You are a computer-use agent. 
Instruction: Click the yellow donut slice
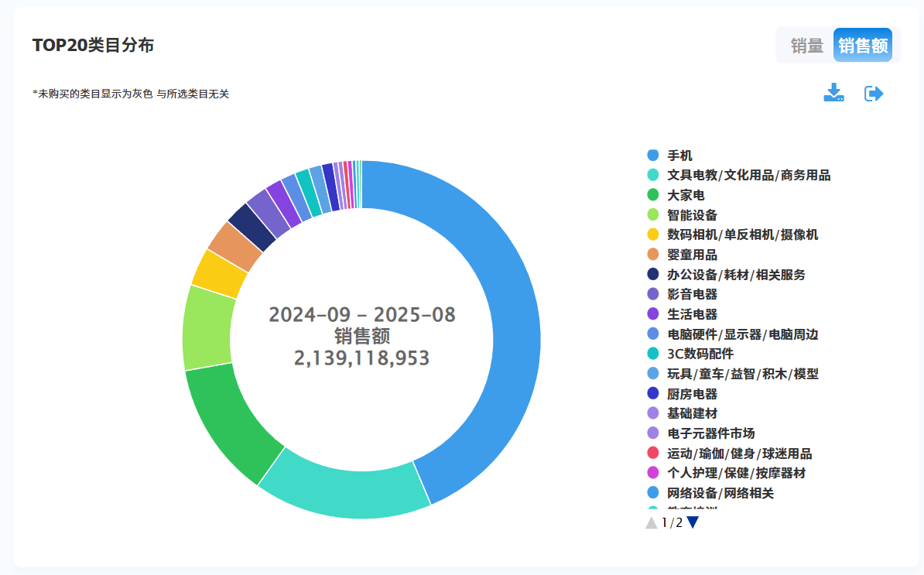point(219,274)
